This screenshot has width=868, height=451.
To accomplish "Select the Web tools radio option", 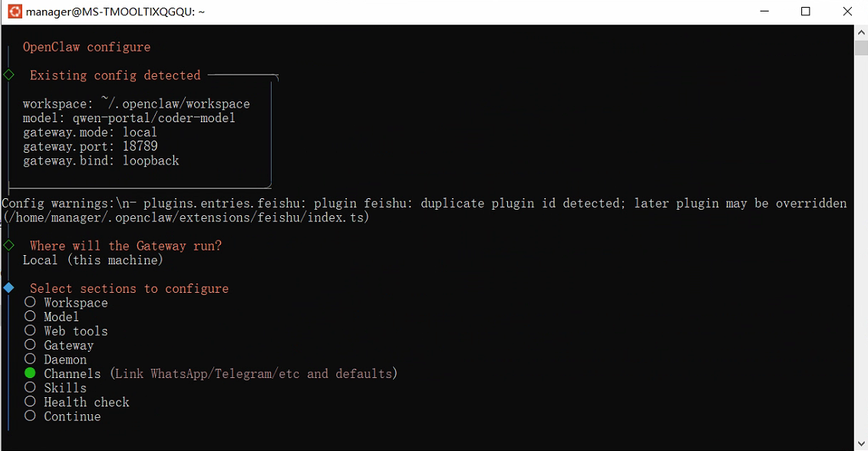I will 30,330.
